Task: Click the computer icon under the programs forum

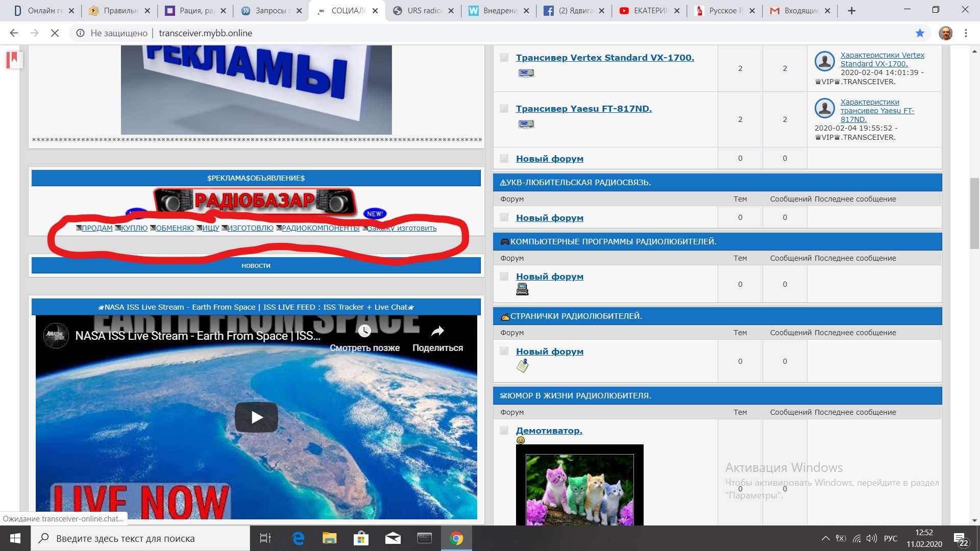Action: (x=522, y=290)
